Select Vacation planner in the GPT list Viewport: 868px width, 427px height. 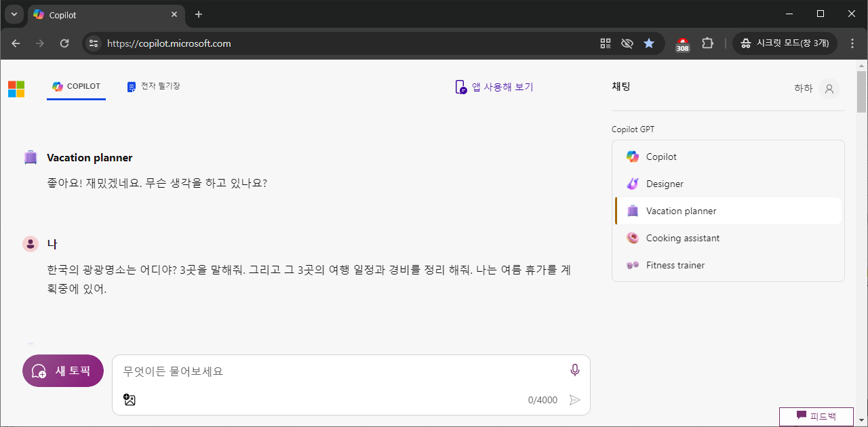[x=728, y=211]
